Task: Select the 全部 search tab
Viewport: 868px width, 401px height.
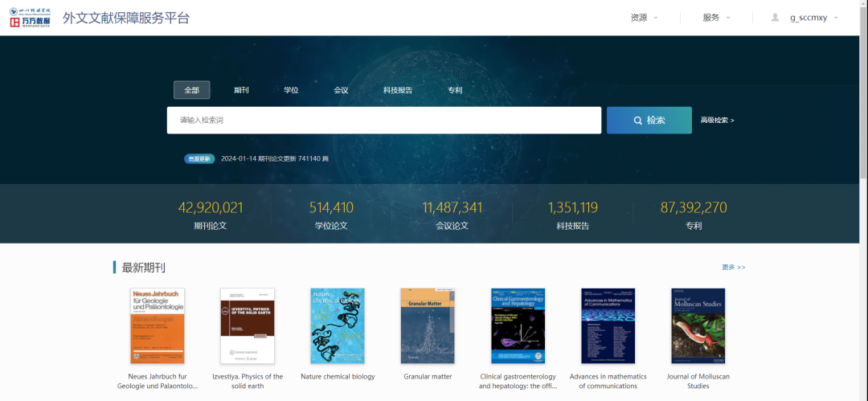Action: pyautogui.click(x=191, y=90)
